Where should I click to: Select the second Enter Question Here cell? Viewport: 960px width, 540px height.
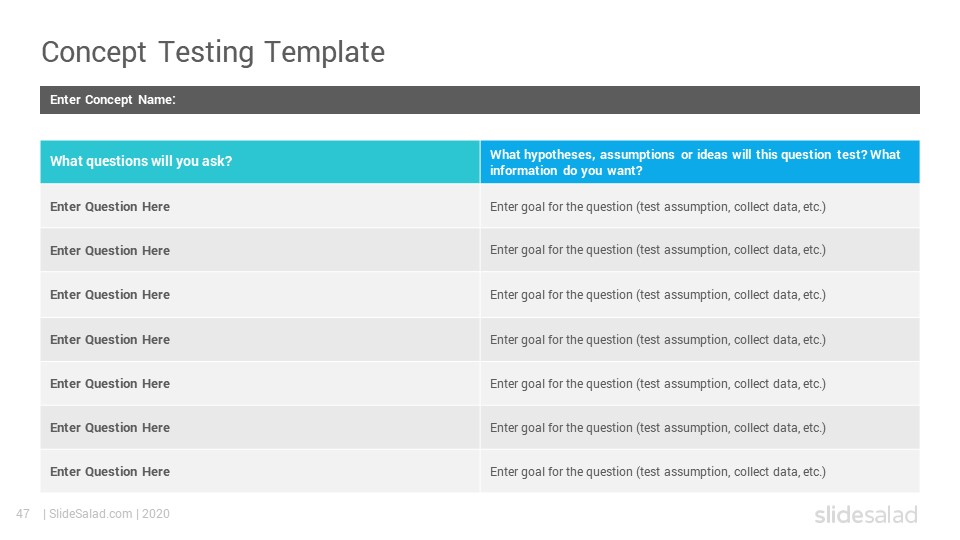click(x=260, y=250)
